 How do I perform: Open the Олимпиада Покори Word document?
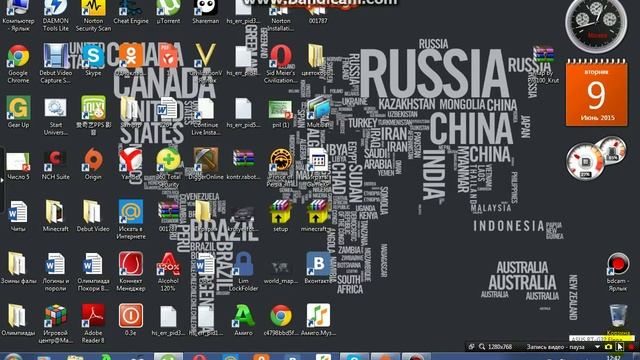(93, 272)
